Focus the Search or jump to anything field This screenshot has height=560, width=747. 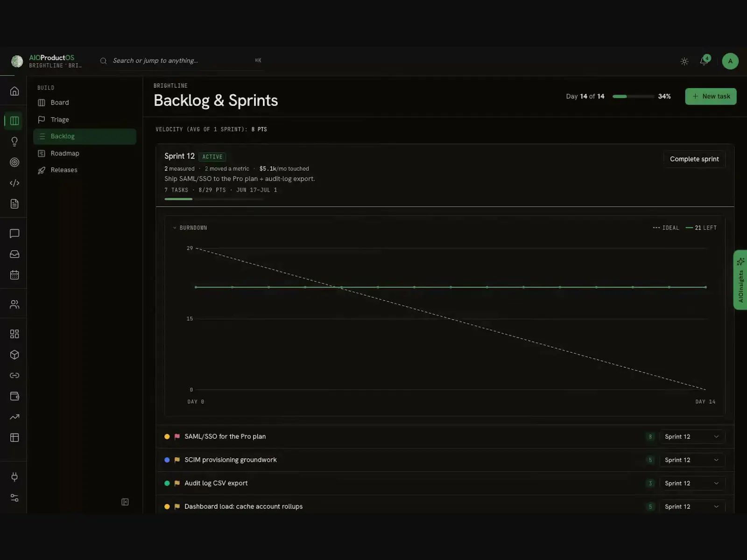tap(182, 61)
